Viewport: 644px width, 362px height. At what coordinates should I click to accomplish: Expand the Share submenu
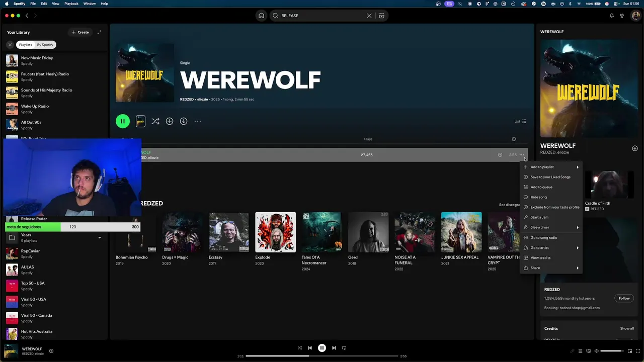coord(551,267)
